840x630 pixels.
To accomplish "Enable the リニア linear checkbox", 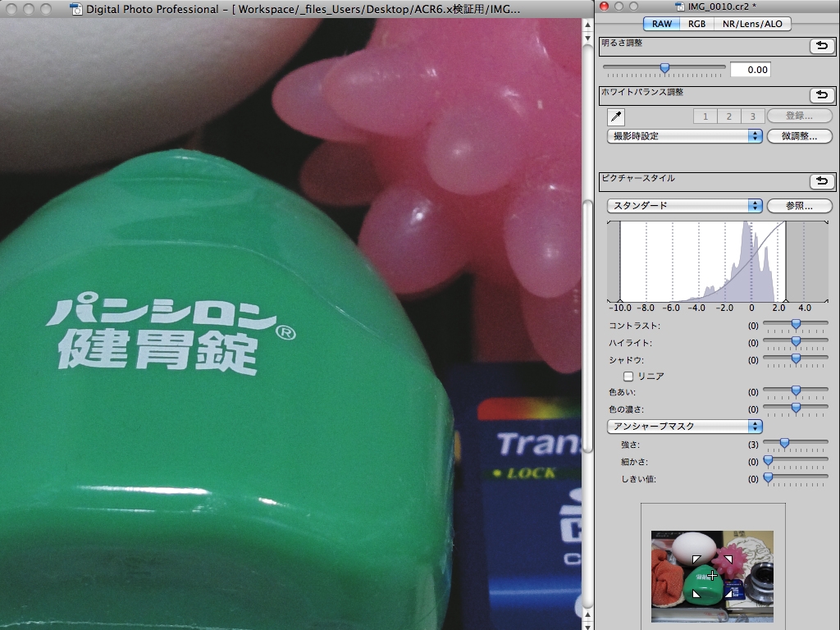I will click(628, 376).
